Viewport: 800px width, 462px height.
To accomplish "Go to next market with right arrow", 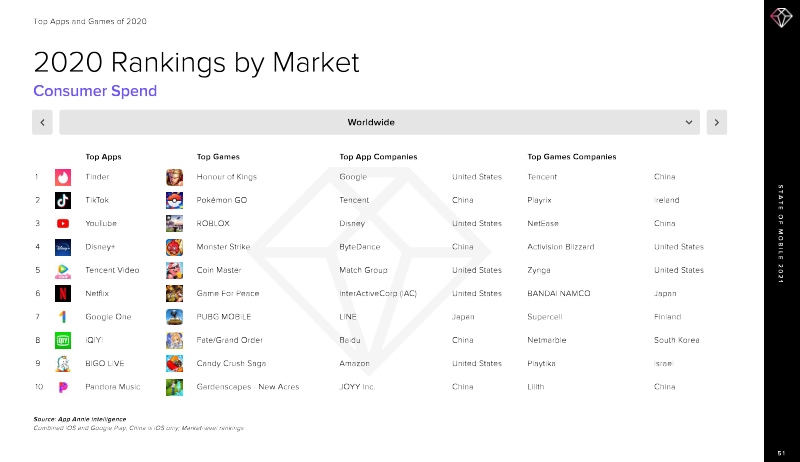I will (716, 122).
